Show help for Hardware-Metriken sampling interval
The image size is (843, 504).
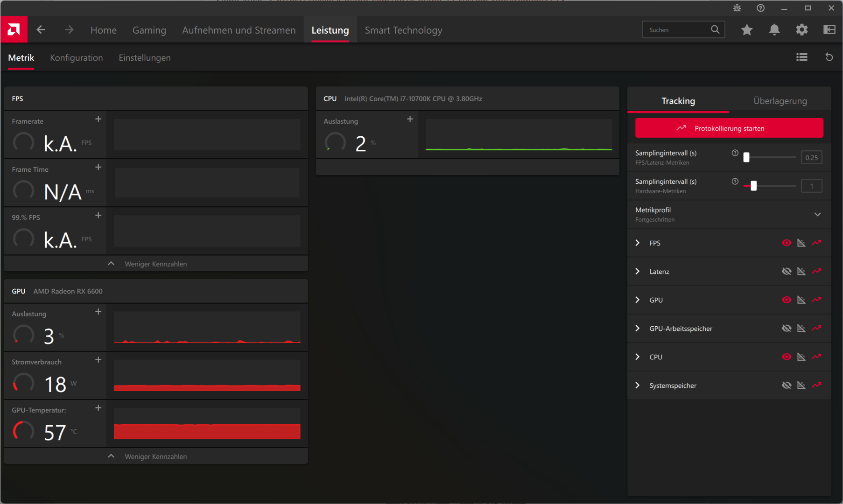pos(735,182)
